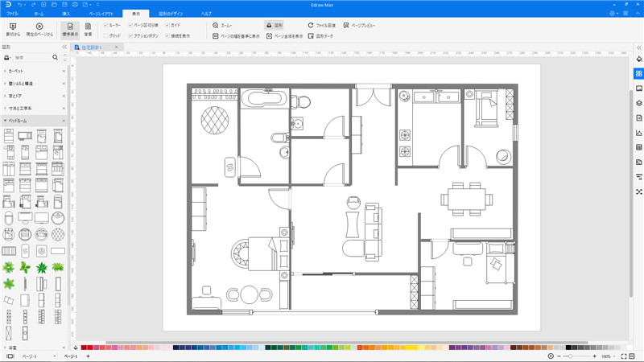Click the 背景 (background) view icon
The image size is (644, 362).
(x=88, y=29)
